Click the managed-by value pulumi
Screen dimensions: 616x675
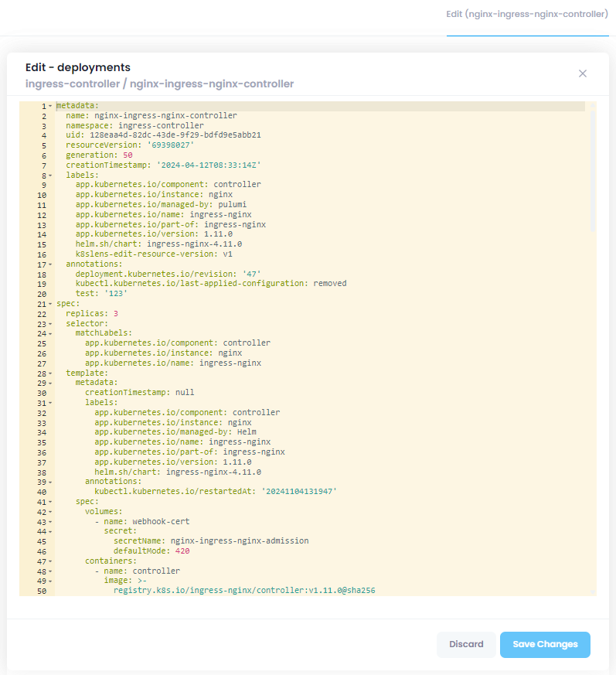(233, 204)
